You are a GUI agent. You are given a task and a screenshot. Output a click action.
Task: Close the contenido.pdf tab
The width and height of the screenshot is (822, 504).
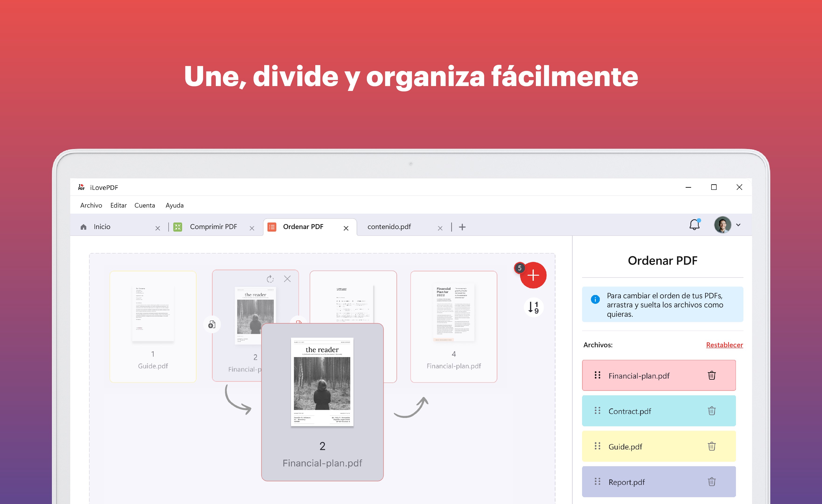[x=440, y=228]
